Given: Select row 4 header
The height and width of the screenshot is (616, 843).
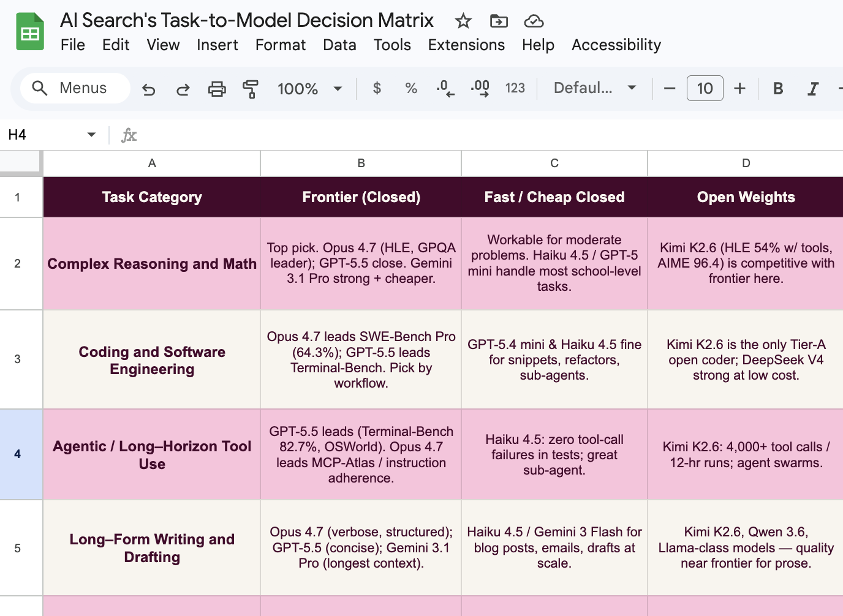Looking at the screenshot, I should pyautogui.click(x=18, y=454).
